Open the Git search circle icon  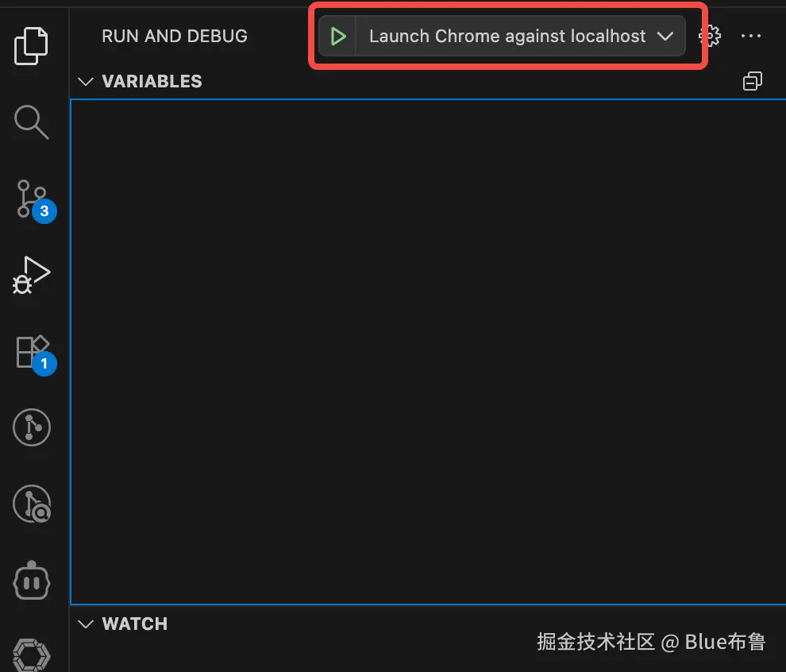click(x=32, y=504)
